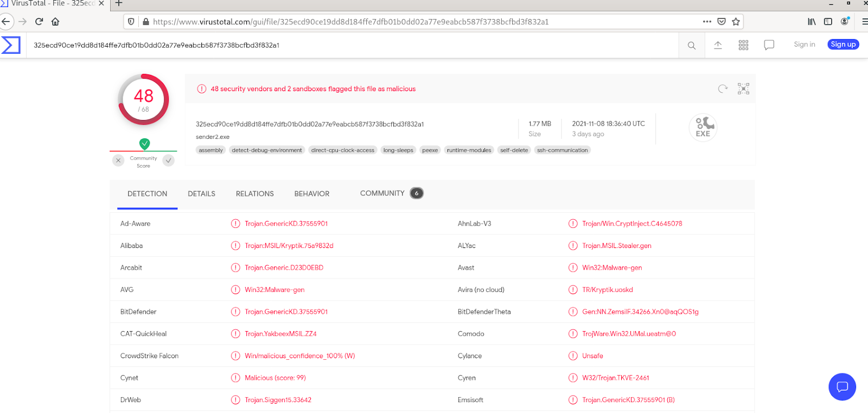Image resolution: width=868 pixels, height=413 pixels.
Task: Click ALYac result Trojan.MSIL.Stealer.gen
Action: point(617,246)
